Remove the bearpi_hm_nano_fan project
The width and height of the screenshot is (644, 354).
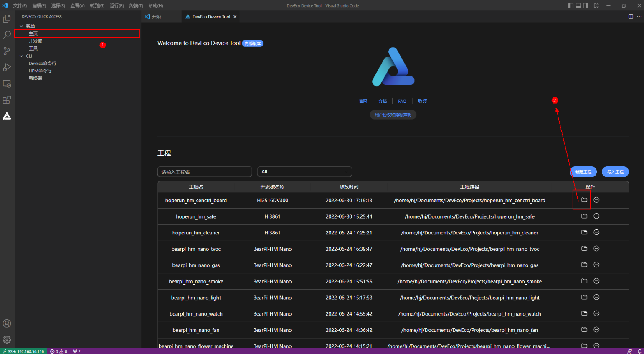596,330
